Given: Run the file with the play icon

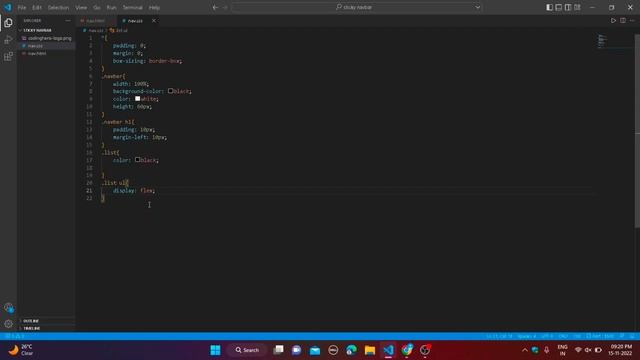Looking at the screenshot, I should (x=613, y=20).
